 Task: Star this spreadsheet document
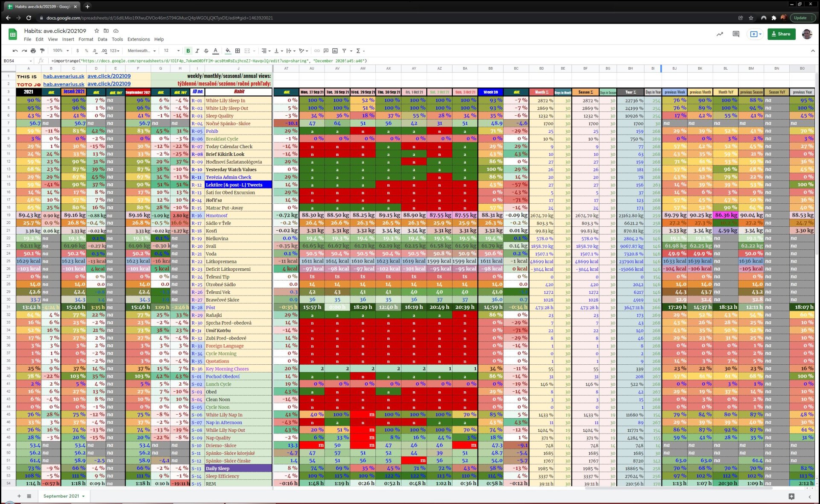(97, 31)
